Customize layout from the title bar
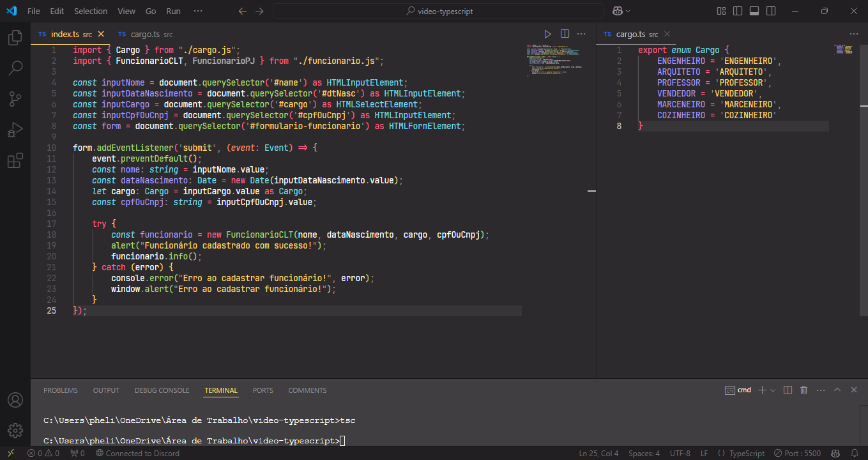Screen dimensions: 868x460 click(721, 11)
